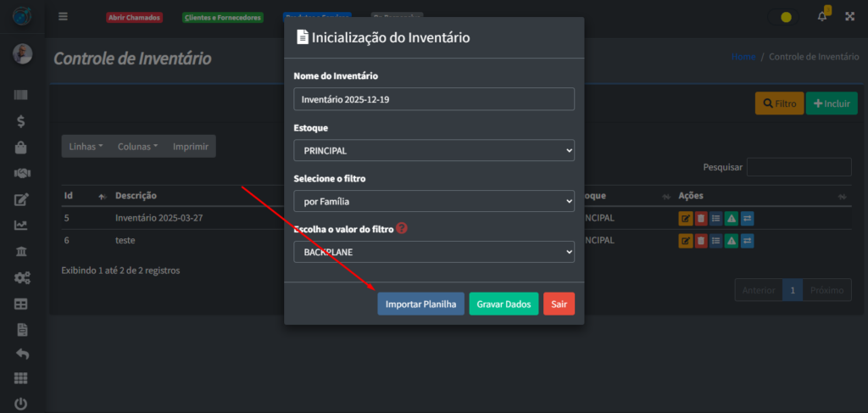Click into the Nome do Inventário field

(434, 99)
